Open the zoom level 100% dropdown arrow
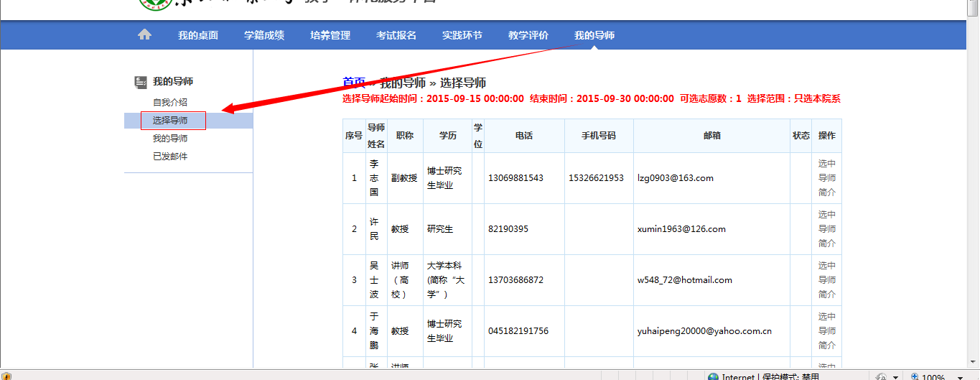Image resolution: width=980 pixels, height=380 pixels. click(960, 376)
